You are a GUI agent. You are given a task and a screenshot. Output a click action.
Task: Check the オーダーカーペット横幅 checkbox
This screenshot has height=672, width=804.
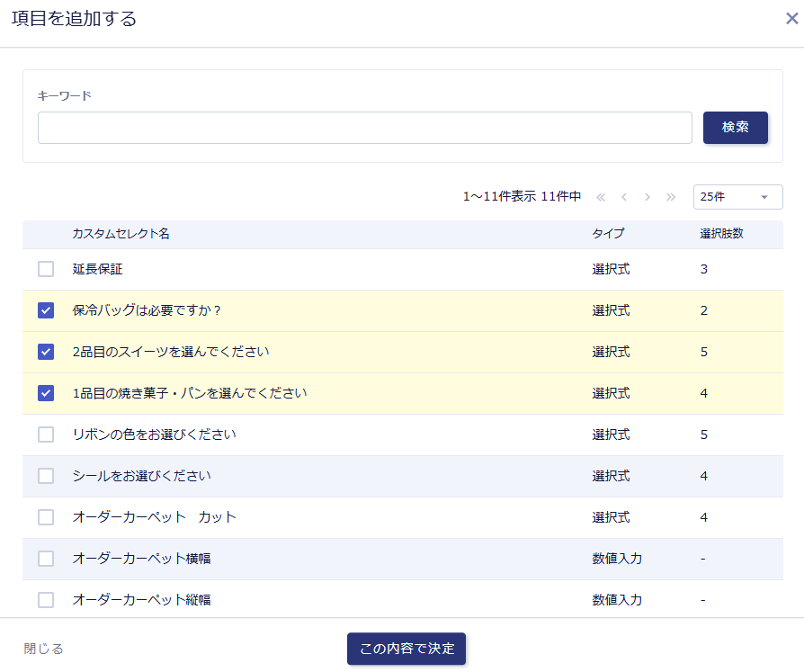pyautogui.click(x=46, y=559)
